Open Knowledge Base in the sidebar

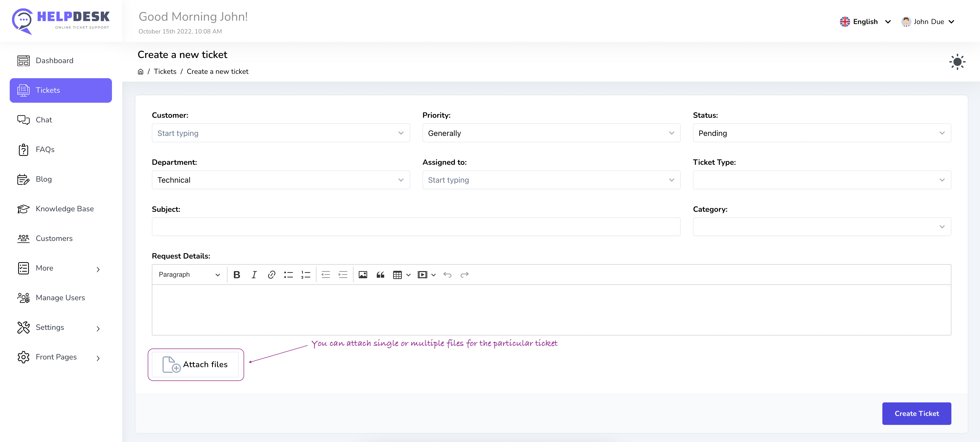tap(64, 209)
